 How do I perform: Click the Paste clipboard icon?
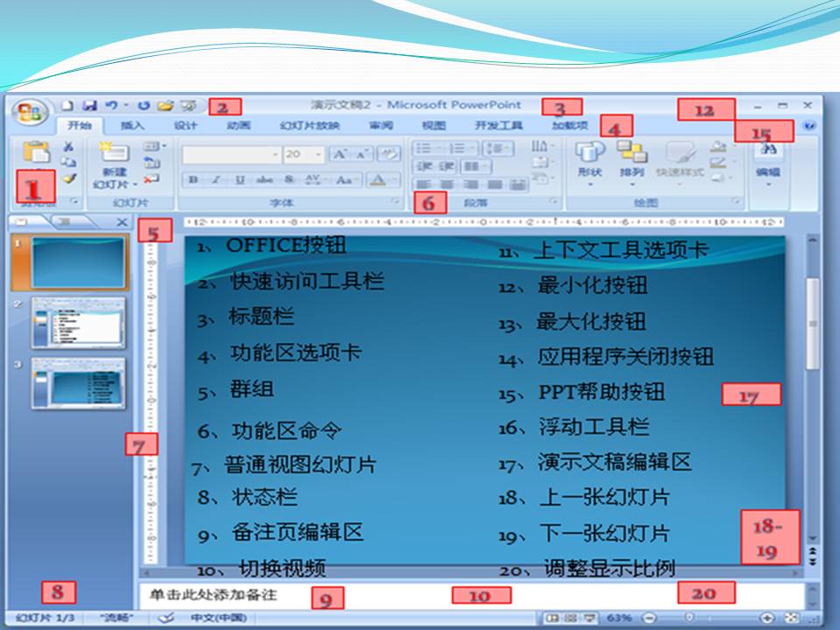point(36,151)
